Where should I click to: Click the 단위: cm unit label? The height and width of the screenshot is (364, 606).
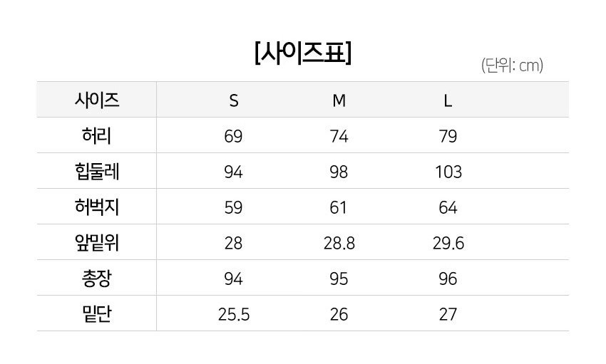[513, 66]
